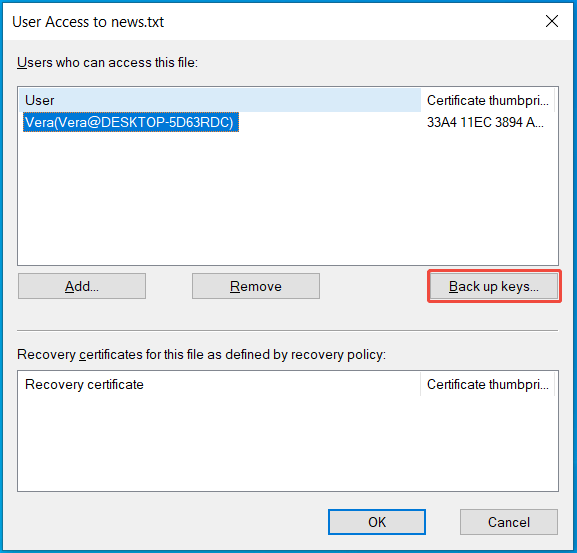
Task: Click the Recovery certificate column header
Action: click(x=219, y=384)
